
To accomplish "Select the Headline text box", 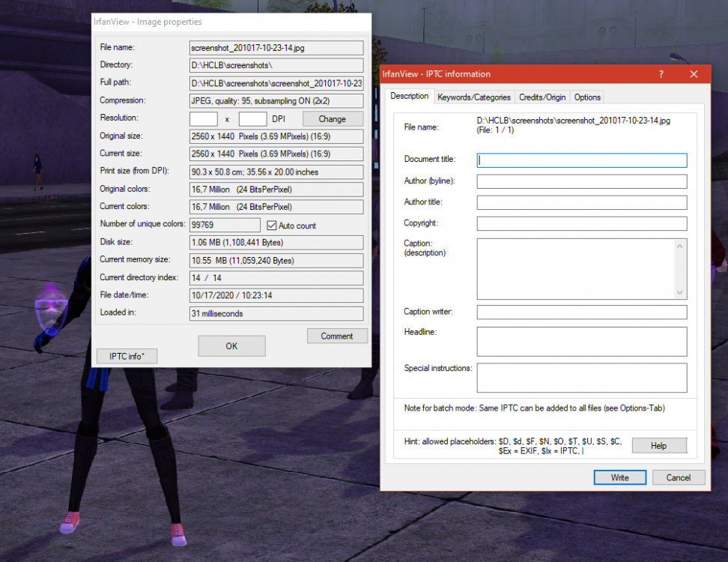I will 581,342.
